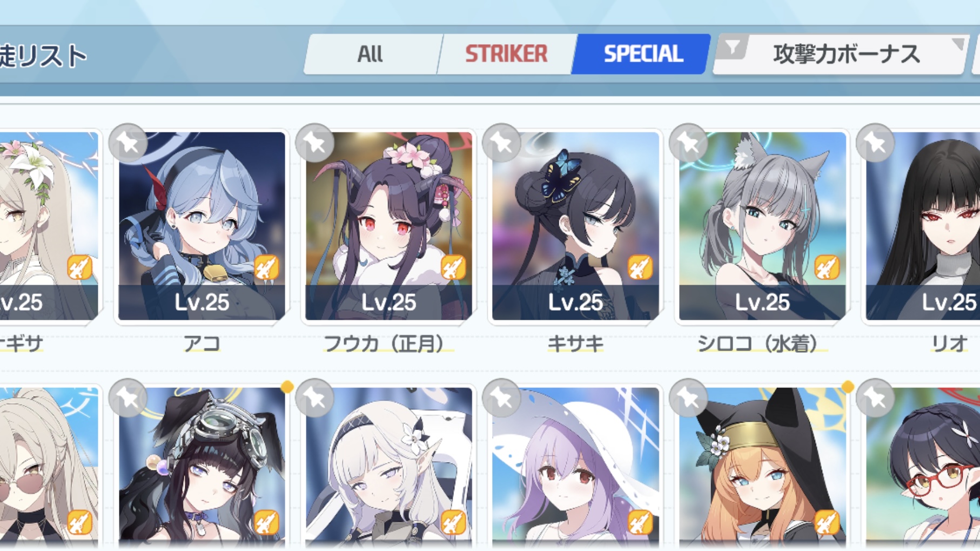This screenshot has width=980, height=551.
Task: Open the filter funnel icon
Action: [x=732, y=48]
